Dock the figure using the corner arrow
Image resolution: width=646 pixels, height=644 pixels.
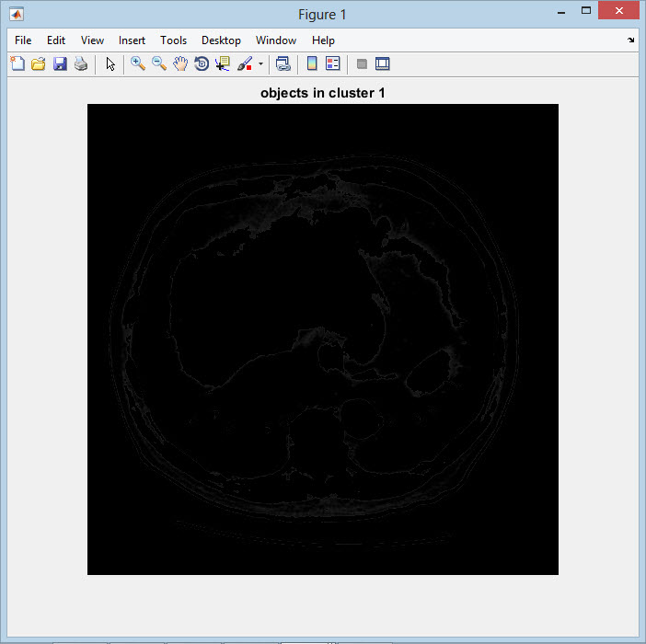coord(630,40)
